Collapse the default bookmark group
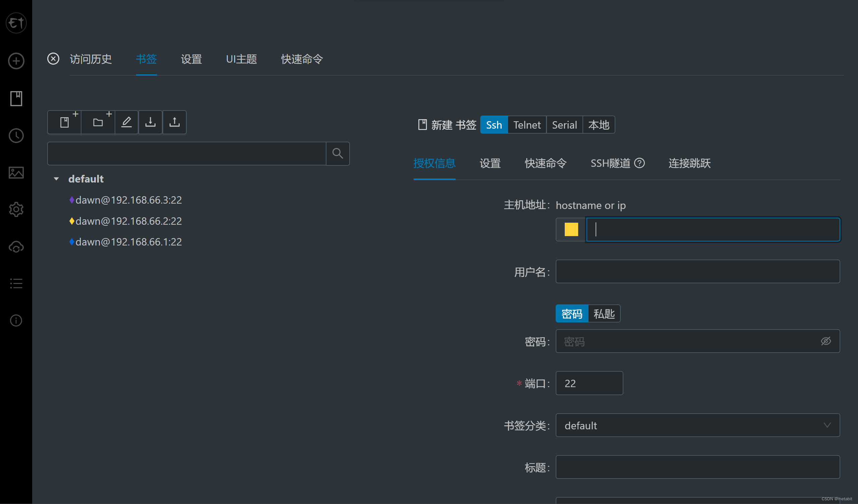Image resolution: width=858 pixels, height=504 pixels. 56,179
